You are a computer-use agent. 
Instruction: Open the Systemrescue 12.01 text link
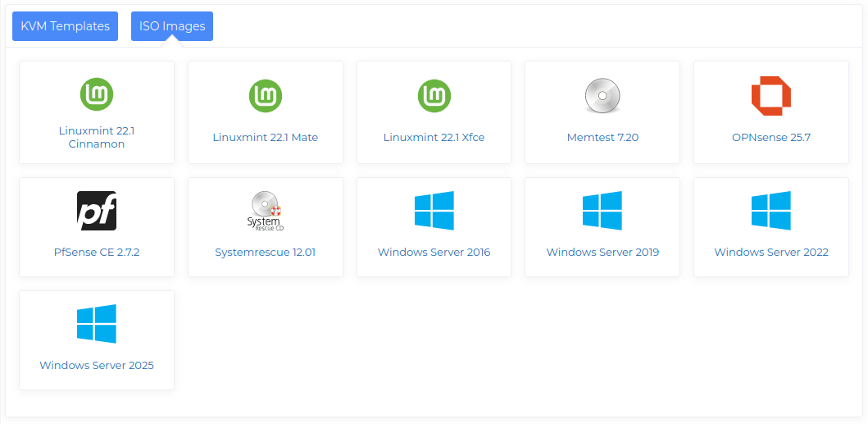266,252
